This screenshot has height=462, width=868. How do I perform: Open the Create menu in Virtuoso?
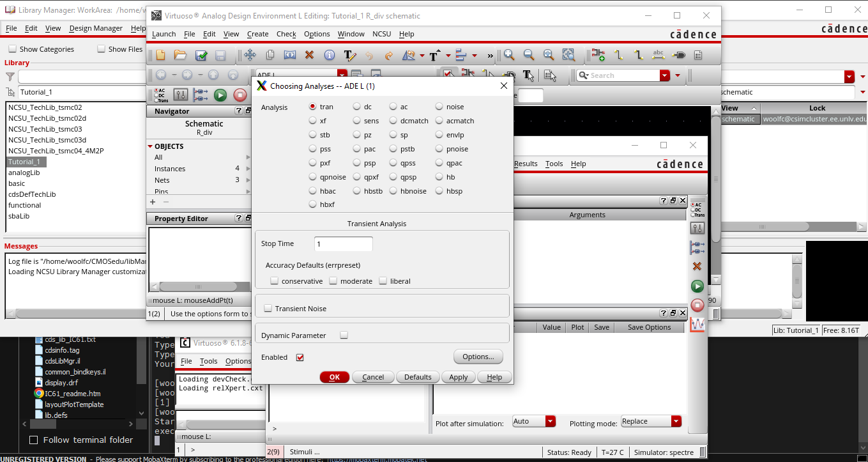(258, 34)
